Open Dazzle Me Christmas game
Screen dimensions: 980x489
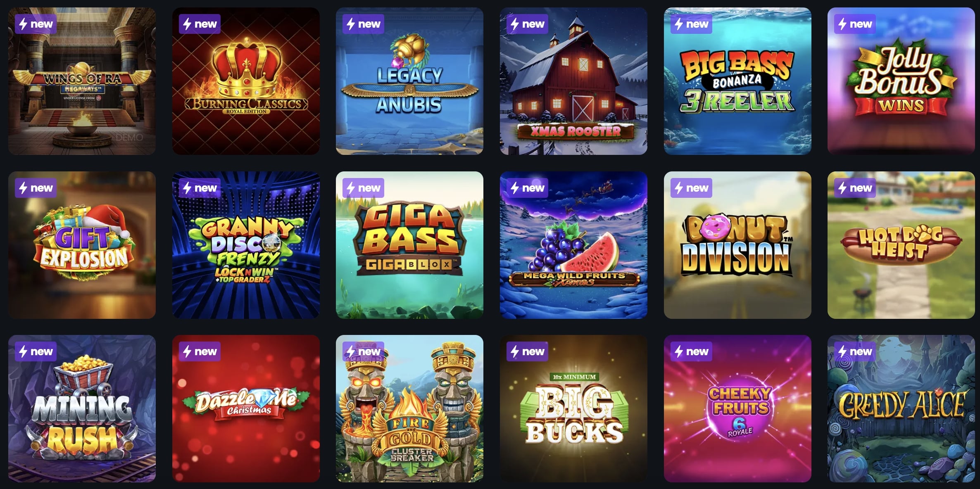[x=246, y=408]
